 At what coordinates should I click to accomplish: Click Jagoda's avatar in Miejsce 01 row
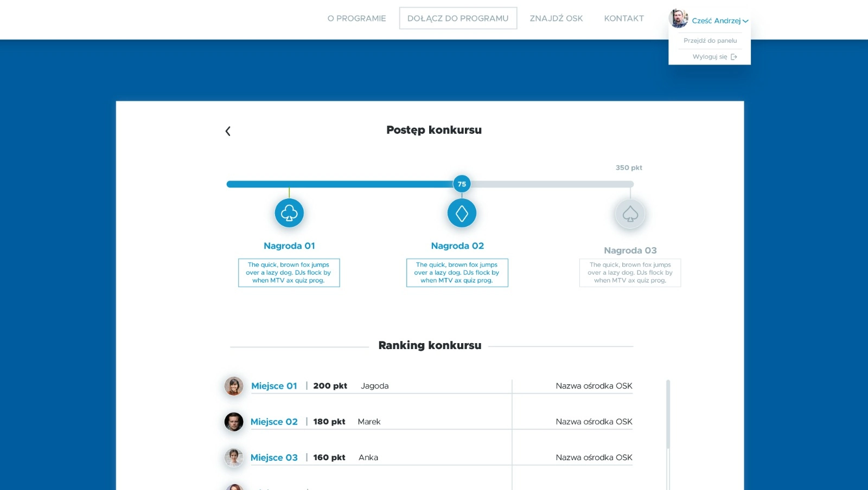point(234,386)
